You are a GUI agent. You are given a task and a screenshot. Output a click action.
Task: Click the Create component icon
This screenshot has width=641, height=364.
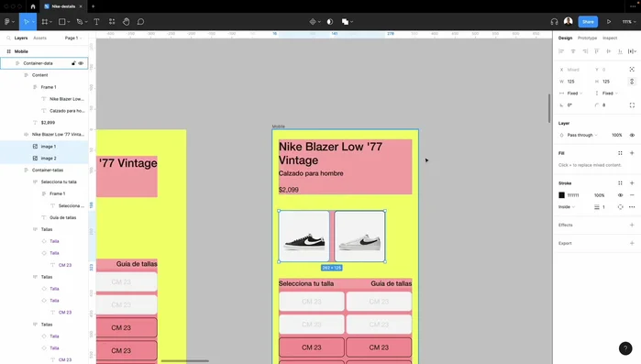[x=313, y=22]
